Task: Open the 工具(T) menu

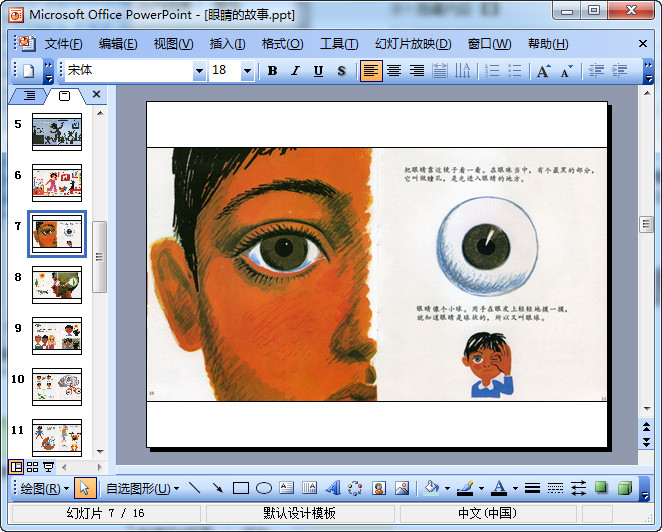Action: [x=339, y=44]
